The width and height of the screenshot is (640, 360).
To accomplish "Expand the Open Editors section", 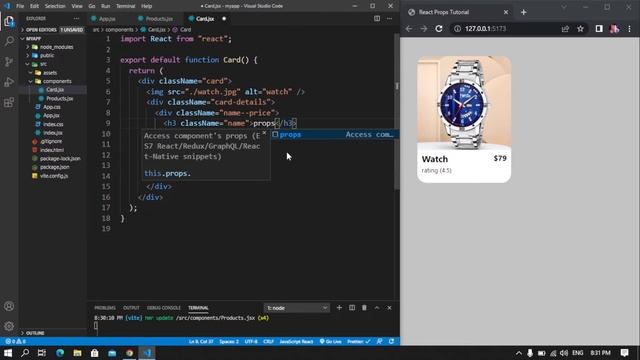I will pyautogui.click(x=52, y=30).
